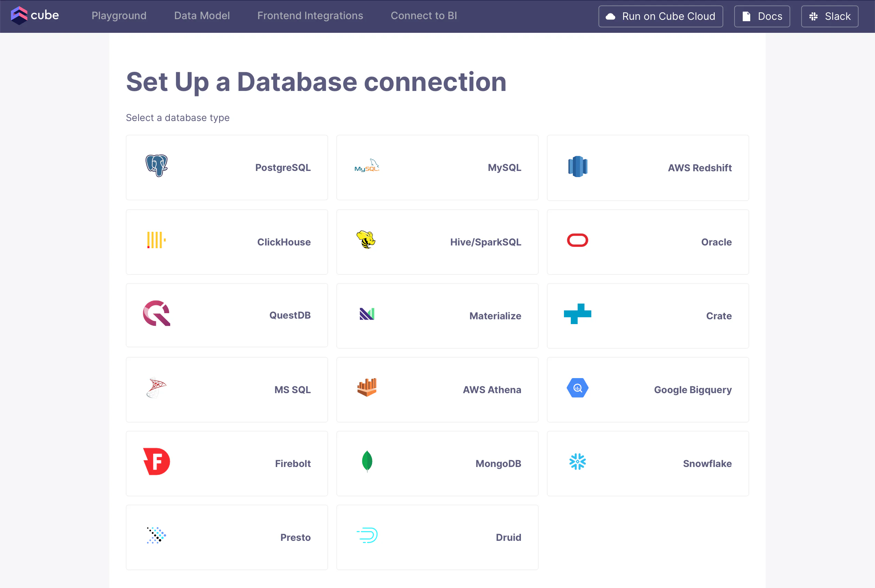This screenshot has width=875, height=588.
Task: Click Run on Cube Cloud button
Action: pos(661,16)
